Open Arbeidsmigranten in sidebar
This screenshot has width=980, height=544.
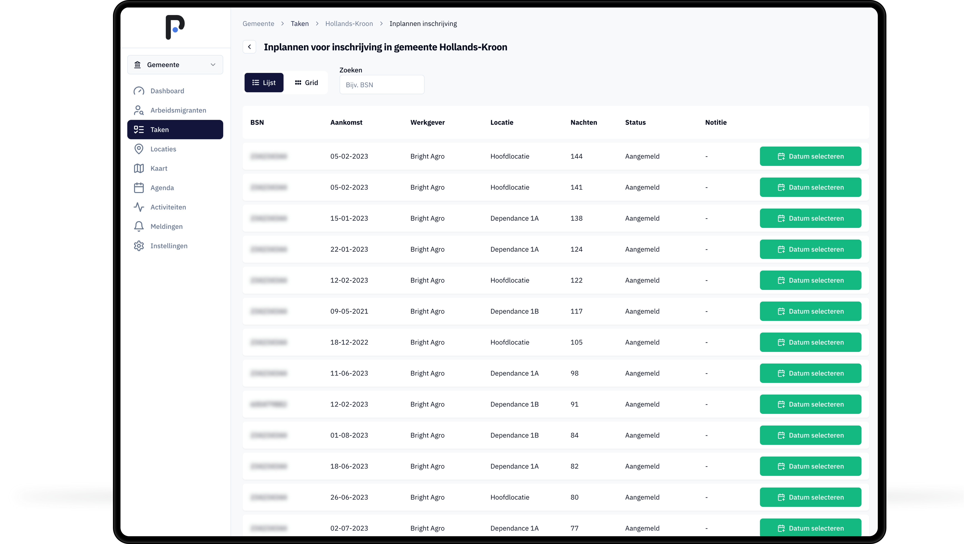175,110
